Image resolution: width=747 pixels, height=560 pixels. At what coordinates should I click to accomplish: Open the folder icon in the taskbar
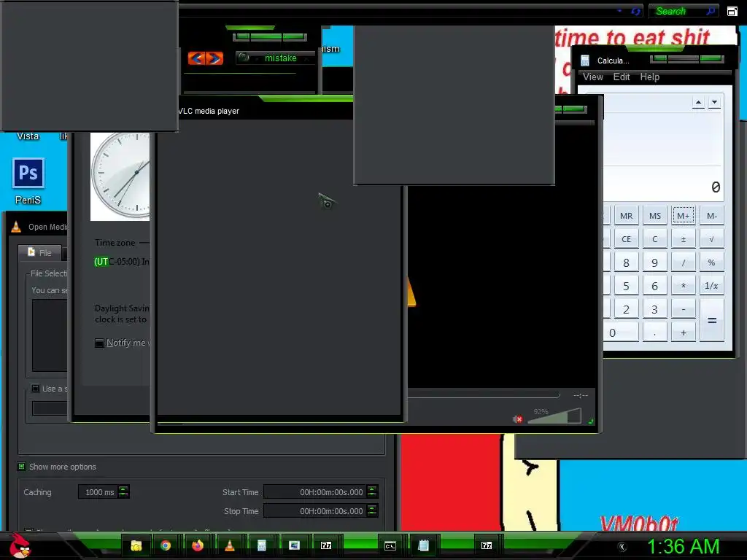136,545
